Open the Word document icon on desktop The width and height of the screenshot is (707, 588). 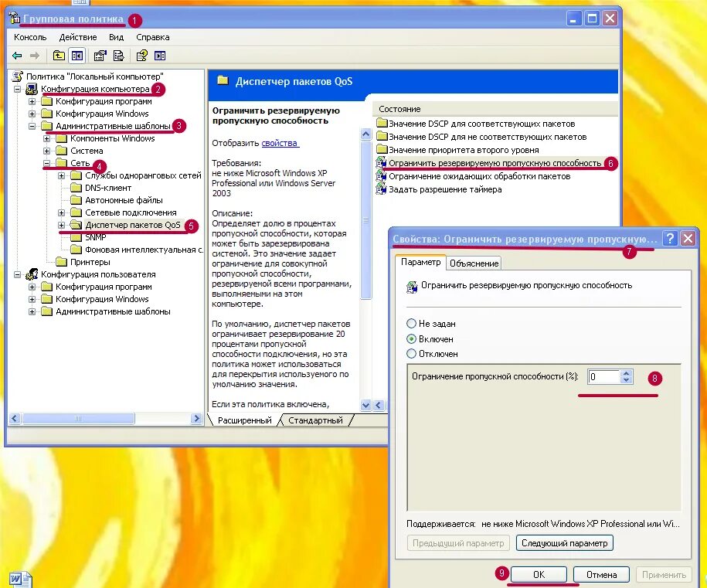click(x=19, y=579)
